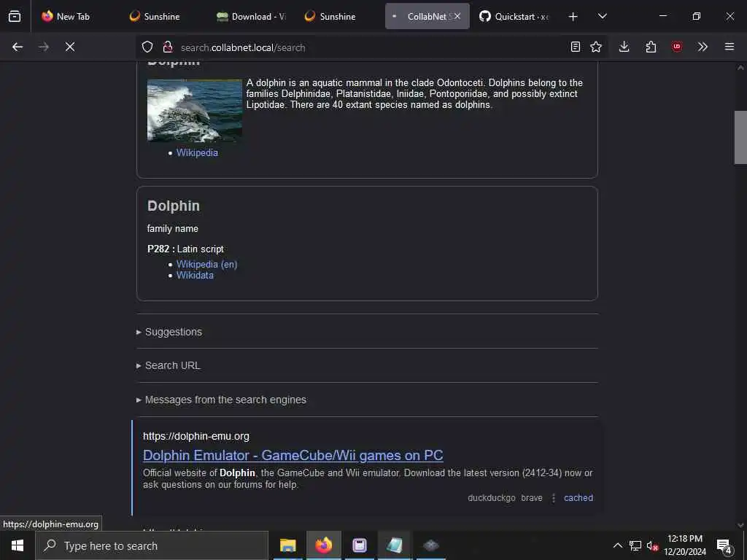Open Dolphin Emulator result title link

[293, 455]
